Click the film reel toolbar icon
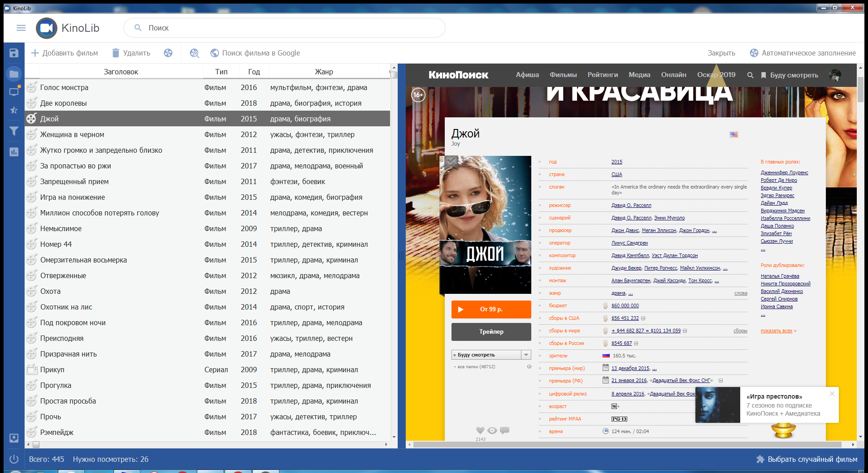 (x=168, y=53)
